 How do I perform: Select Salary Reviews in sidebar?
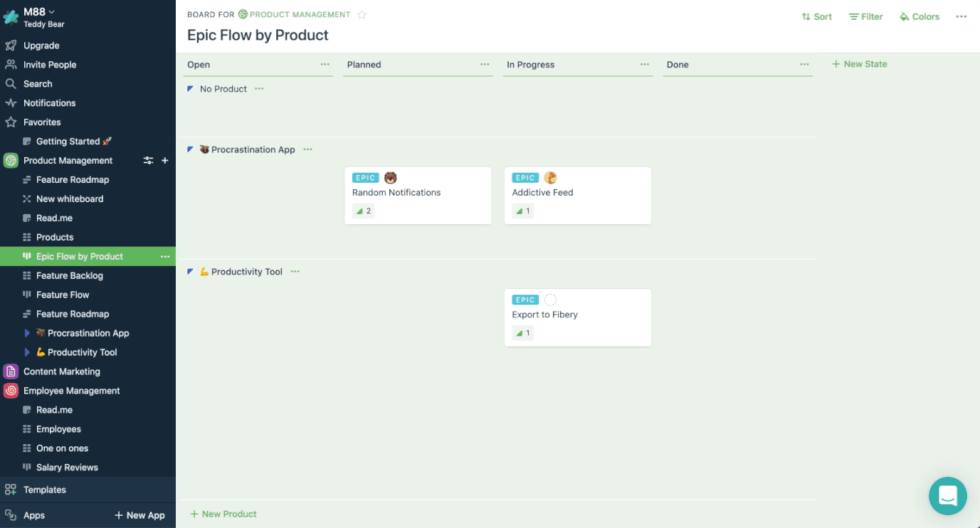(67, 468)
